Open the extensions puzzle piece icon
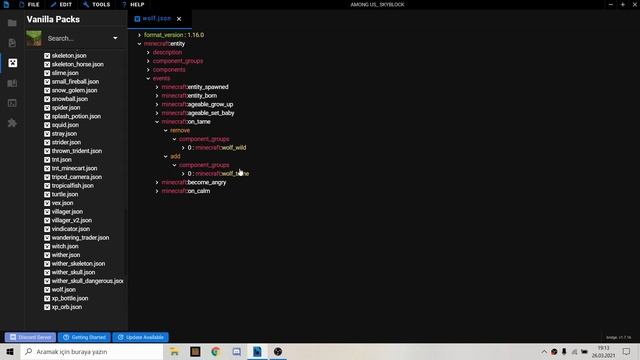This screenshot has height=360, width=640. coord(12,123)
